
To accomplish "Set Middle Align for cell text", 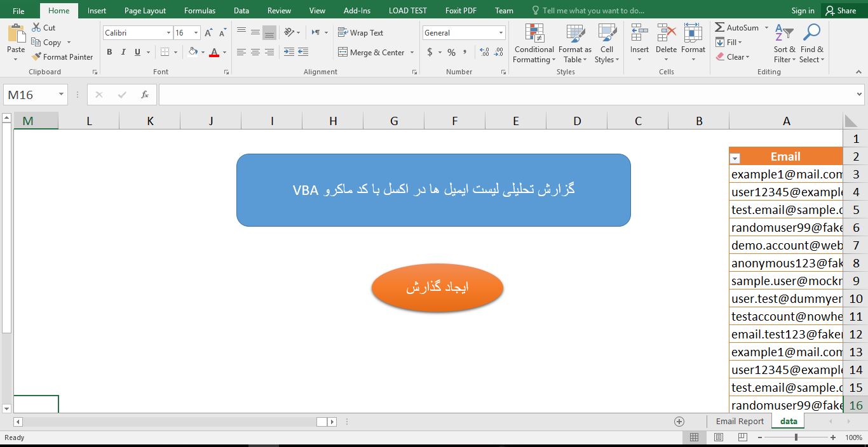I will tap(255, 32).
